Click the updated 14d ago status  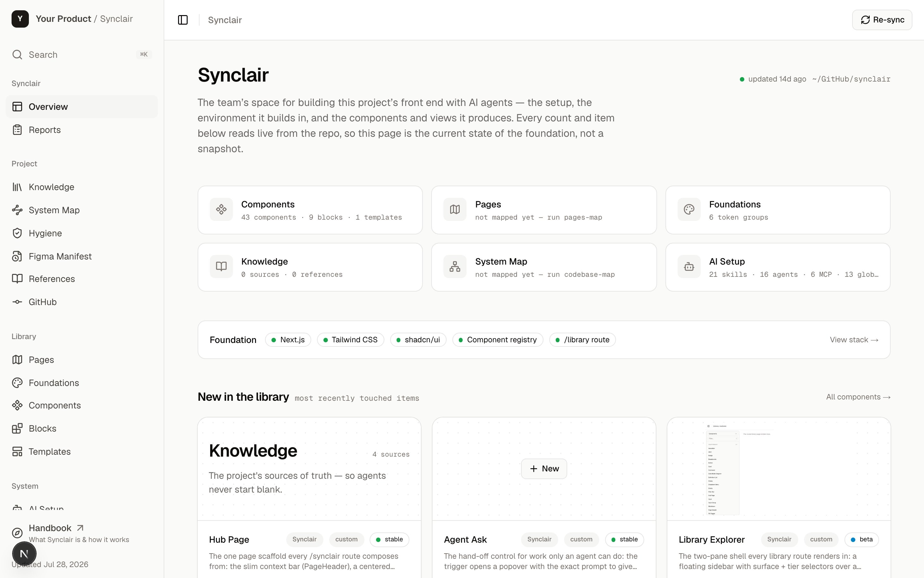(773, 79)
